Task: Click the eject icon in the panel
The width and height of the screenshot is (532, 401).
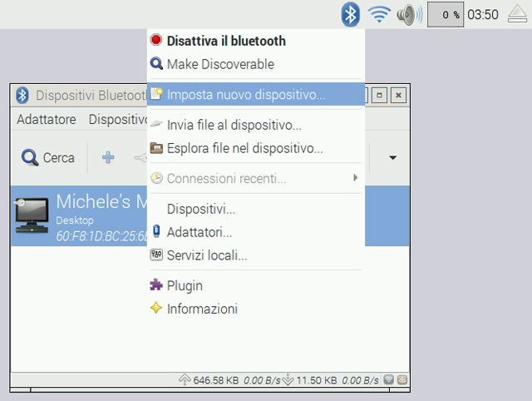Action: (516, 14)
